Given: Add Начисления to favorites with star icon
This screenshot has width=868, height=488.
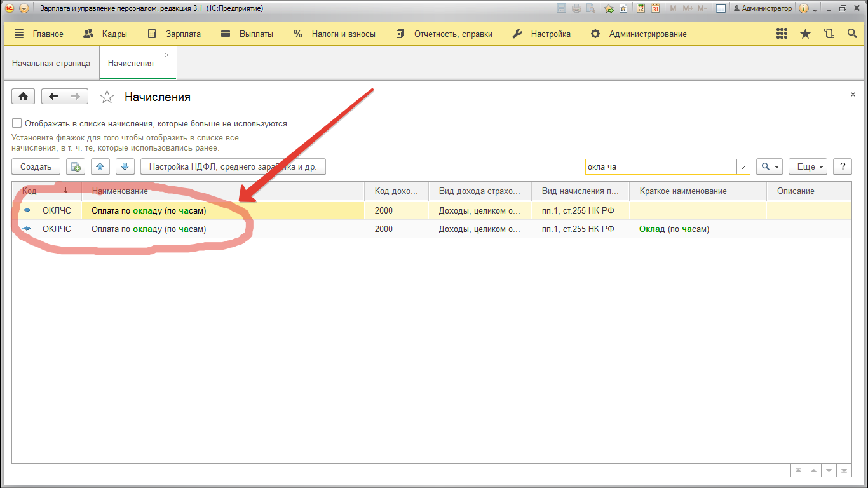Looking at the screenshot, I should point(107,97).
